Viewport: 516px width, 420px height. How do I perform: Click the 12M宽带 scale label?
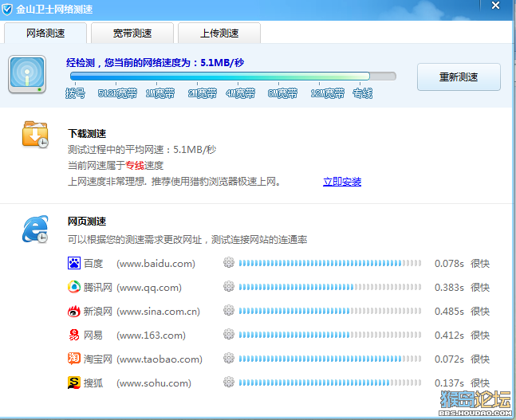328,94
